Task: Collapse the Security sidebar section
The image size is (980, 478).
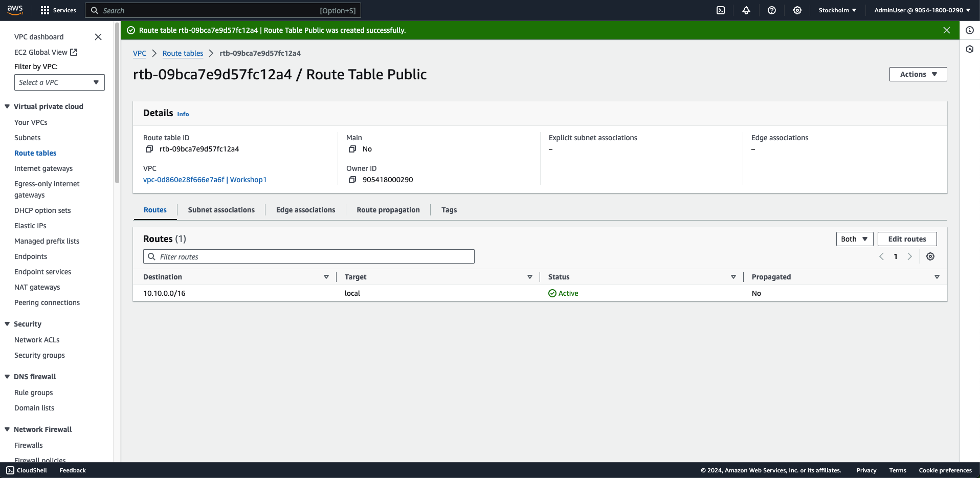Action: pyautogui.click(x=7, y=324)
